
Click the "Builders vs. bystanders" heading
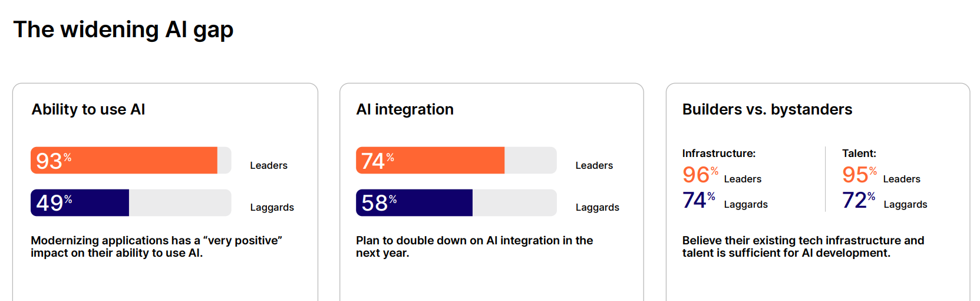767,109
